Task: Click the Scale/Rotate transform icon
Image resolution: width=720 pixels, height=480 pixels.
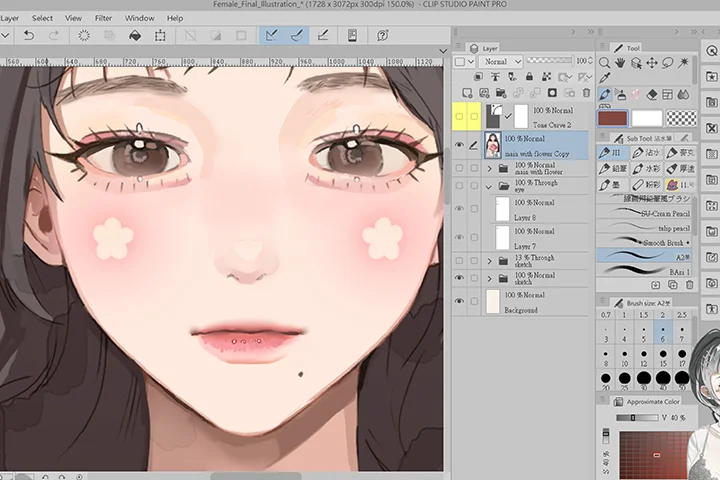Action: 160,35
